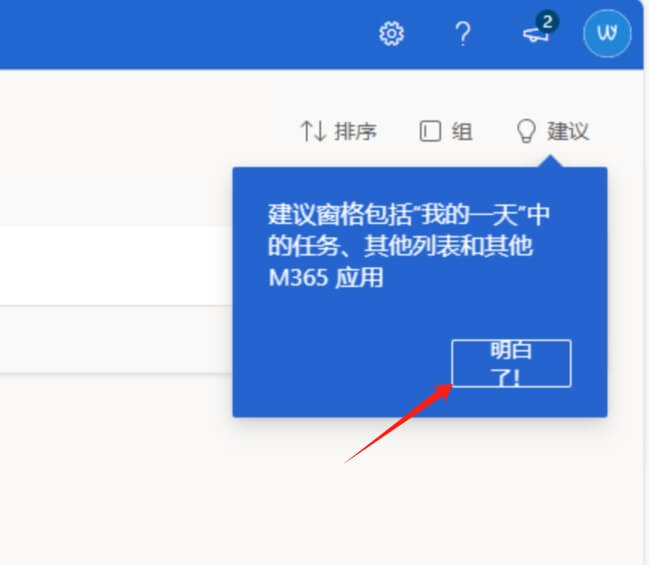The image size is (649, 565).
Task: Open the help question mark
Action: pos(463,34)
